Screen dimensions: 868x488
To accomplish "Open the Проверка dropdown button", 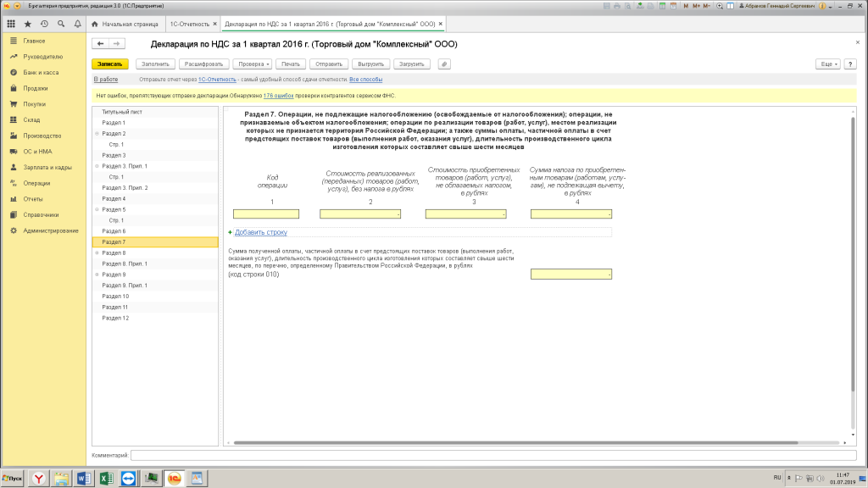I will click(x=253, y=64).
